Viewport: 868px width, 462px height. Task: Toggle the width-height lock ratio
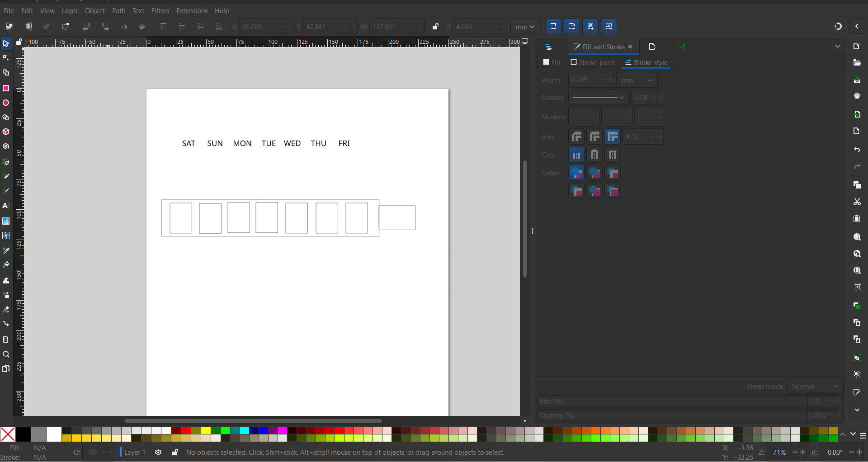(x=435, y=27)
